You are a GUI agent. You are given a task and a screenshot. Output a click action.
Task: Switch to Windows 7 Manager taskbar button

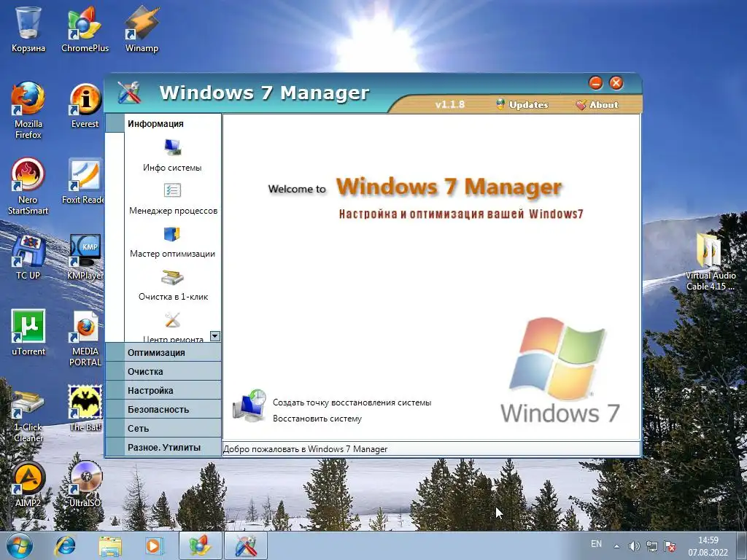pos(246,545)
